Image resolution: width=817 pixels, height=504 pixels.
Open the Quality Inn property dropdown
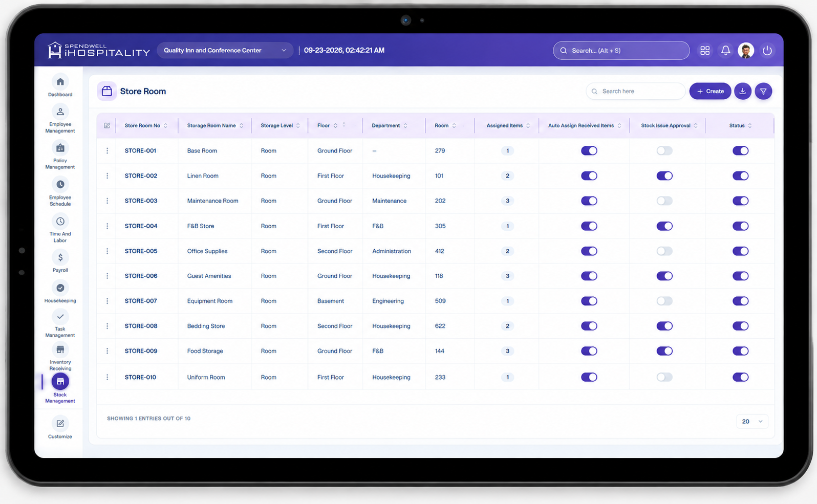pyautogui.click(x=225, y=51)
